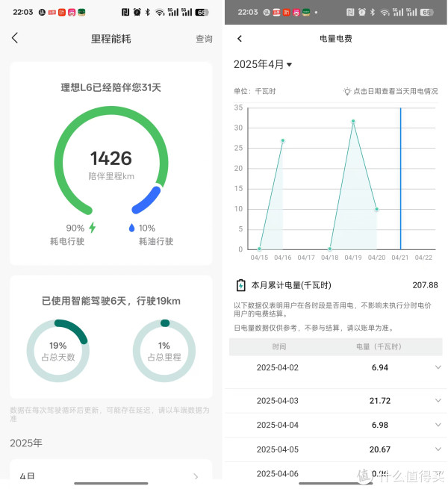The image size is (448, 489).
Task: Tap the Wi-Fi icon in right status bar
Action: coord(385,13)
